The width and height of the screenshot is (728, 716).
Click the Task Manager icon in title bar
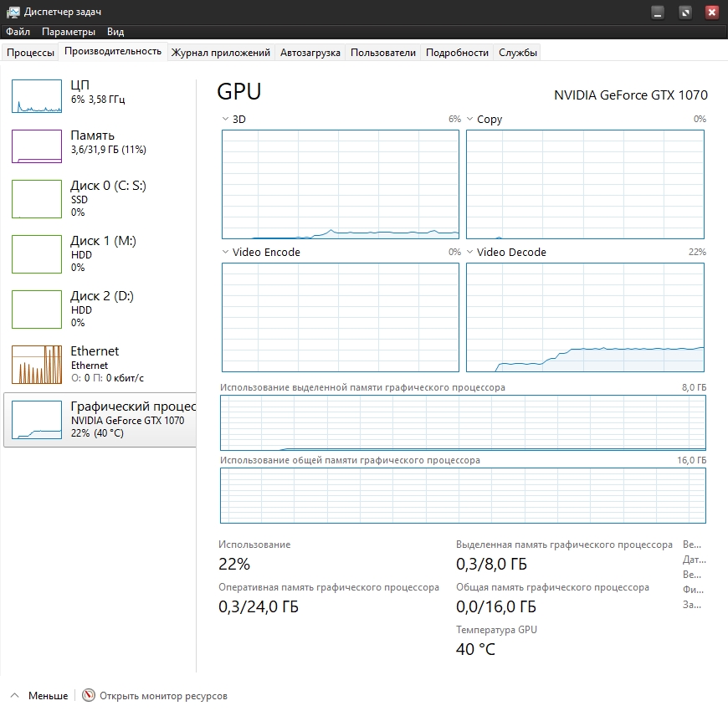pos(13,12)
